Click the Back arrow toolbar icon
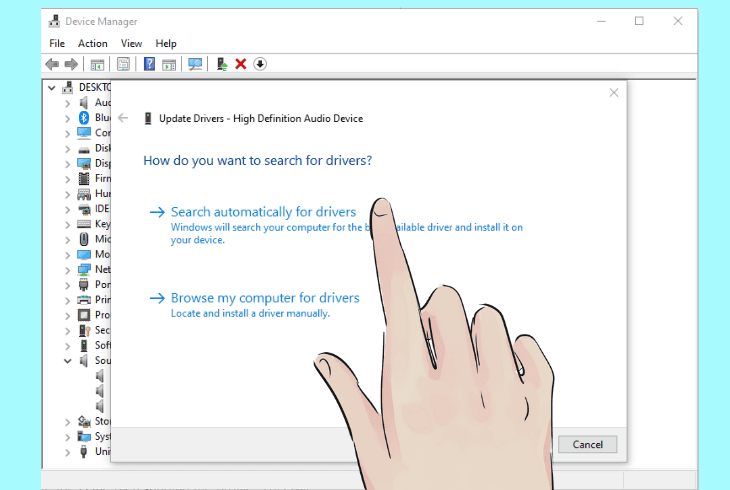This screenshot has width=730, height=490. tap(52, 64)
